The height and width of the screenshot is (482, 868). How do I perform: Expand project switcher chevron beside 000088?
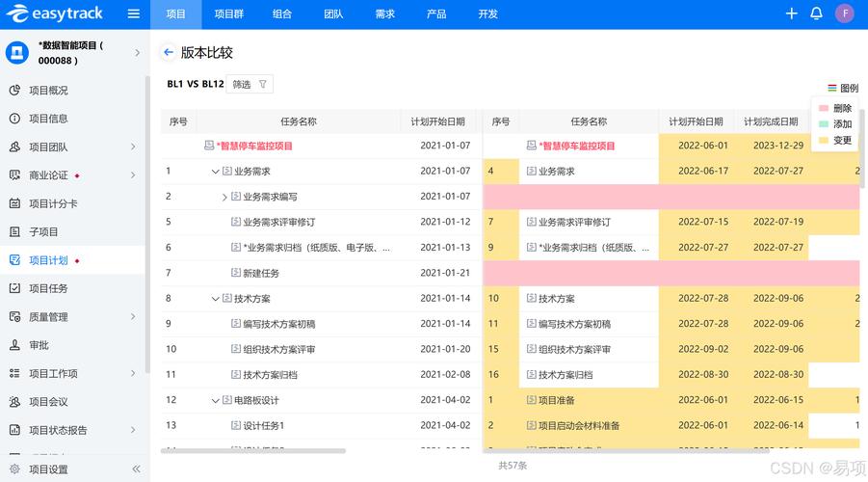(137, 53)
